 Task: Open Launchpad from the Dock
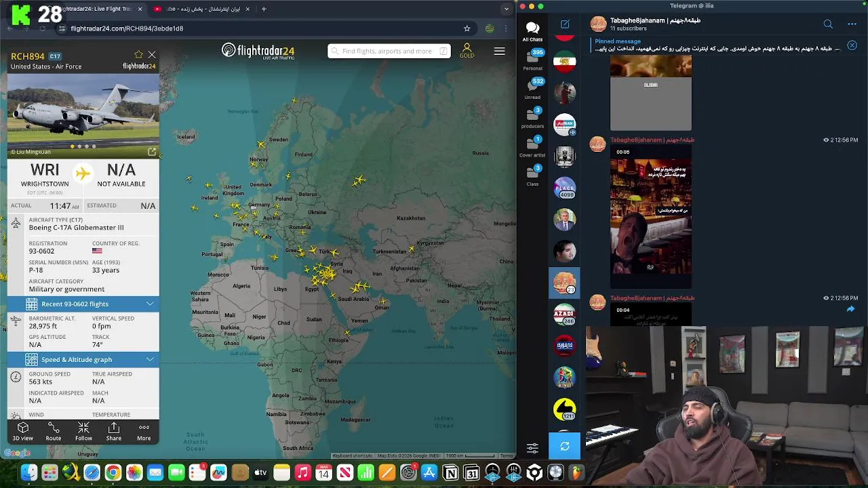[x=50, y=473]
